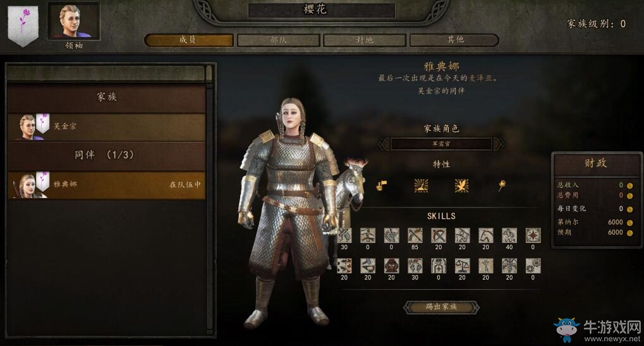Click the Engineering gears skill icon
The image size is (644, 346).
click(533, 266)
